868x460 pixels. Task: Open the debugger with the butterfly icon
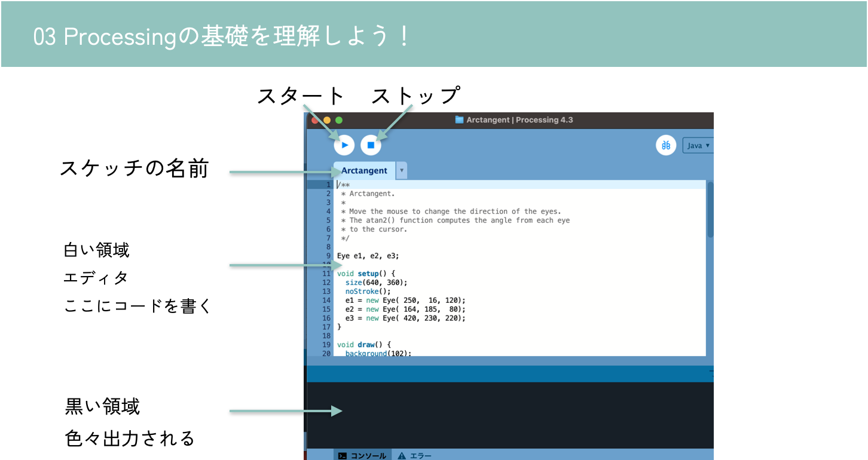666,145
